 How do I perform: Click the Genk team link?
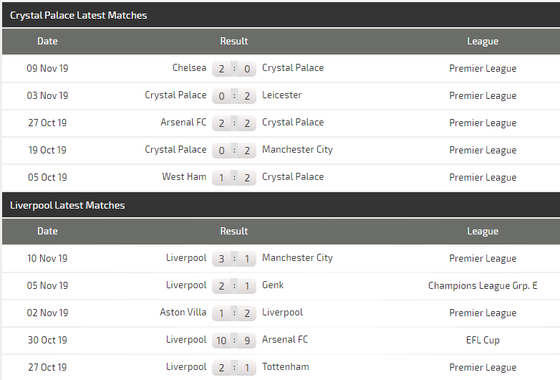coord(273,285)
